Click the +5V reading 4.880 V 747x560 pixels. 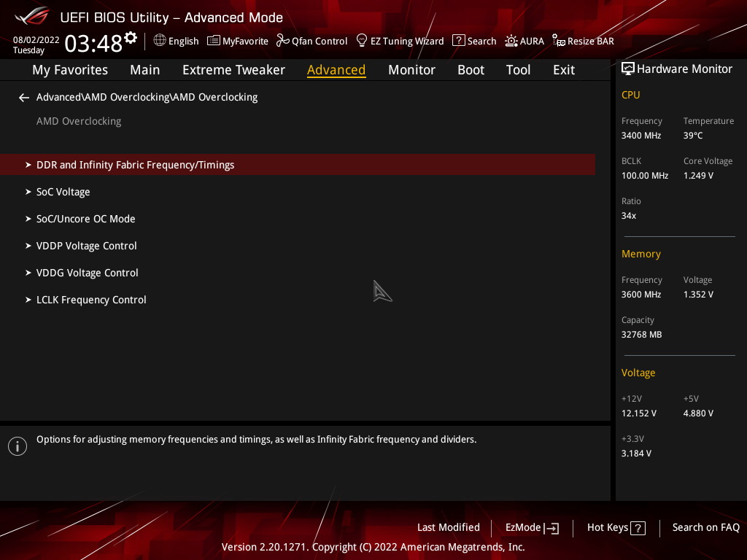click(x=698, y=413)
